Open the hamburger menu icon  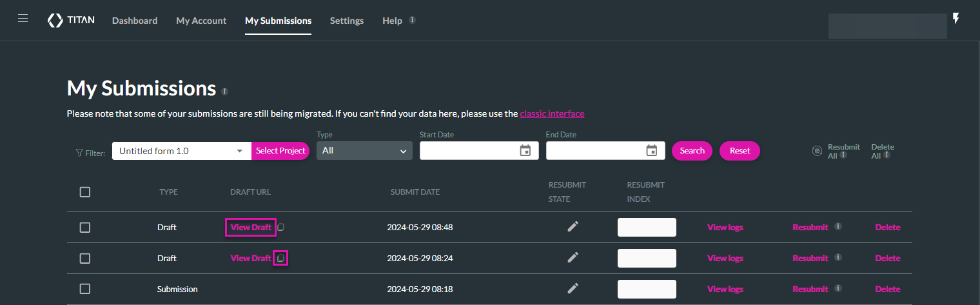pos(23,19)
